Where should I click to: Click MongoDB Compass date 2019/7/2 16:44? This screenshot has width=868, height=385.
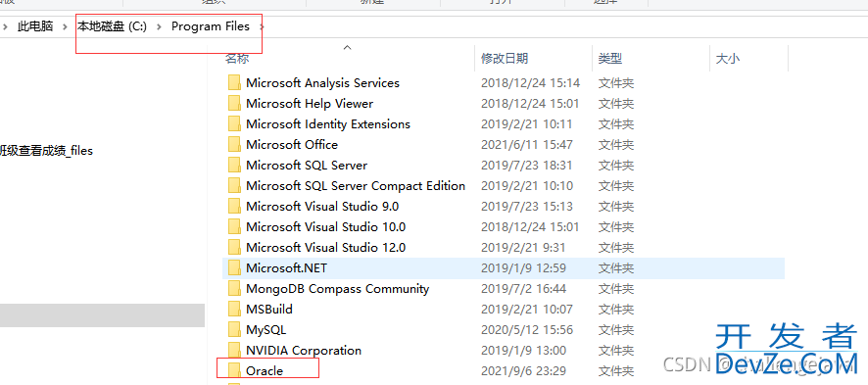tap(523, 289)
